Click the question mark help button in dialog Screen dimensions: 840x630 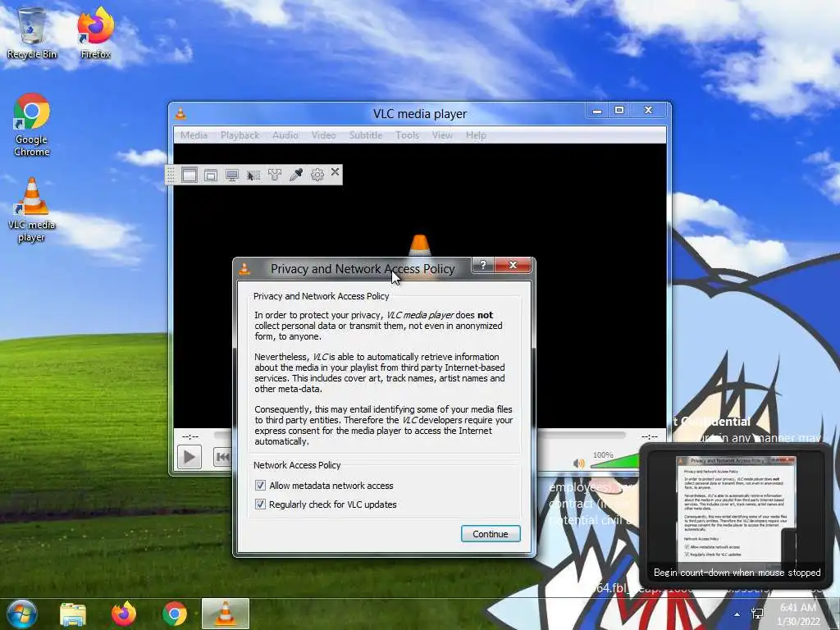[482, 265]
